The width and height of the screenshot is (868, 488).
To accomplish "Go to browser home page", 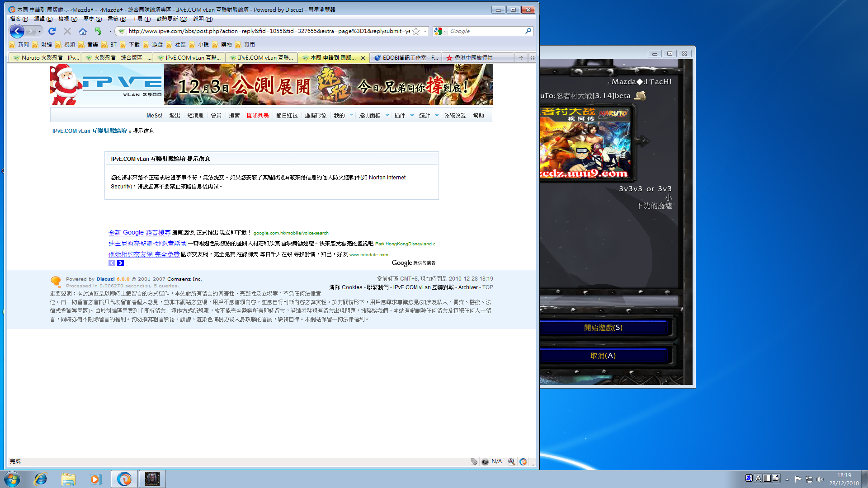I will click(82, 31).
